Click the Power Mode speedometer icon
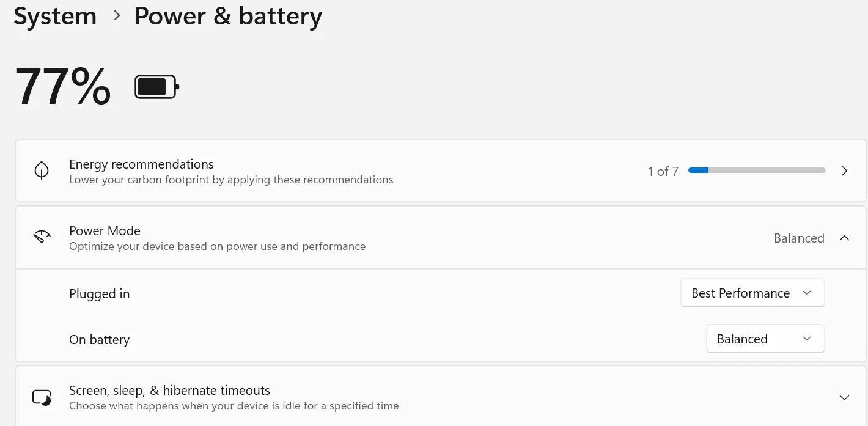This screenshot has height=426, width=868. click(42, 237)
